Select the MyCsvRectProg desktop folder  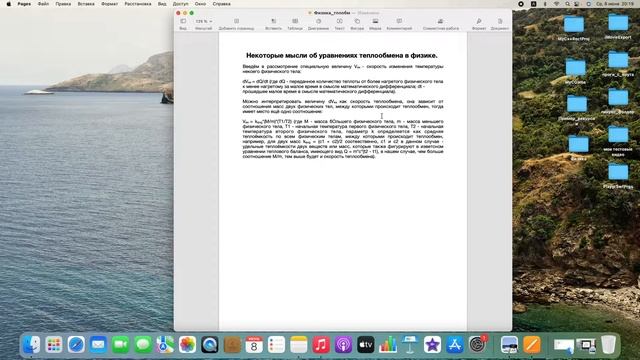574,28
